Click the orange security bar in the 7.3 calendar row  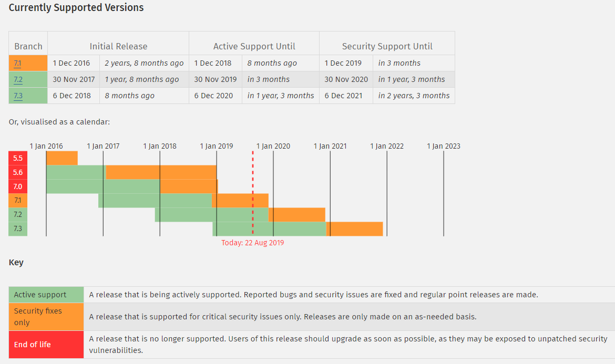354,229
